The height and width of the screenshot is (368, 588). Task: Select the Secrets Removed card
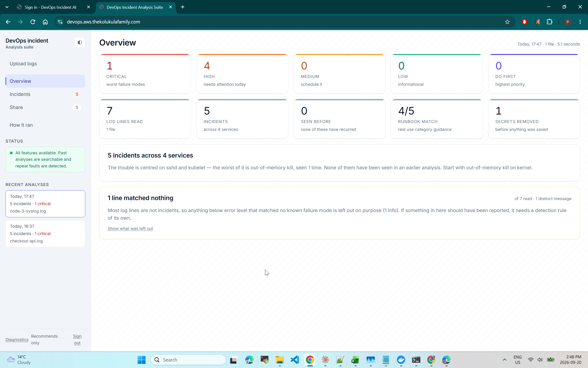tap(534, 119)
